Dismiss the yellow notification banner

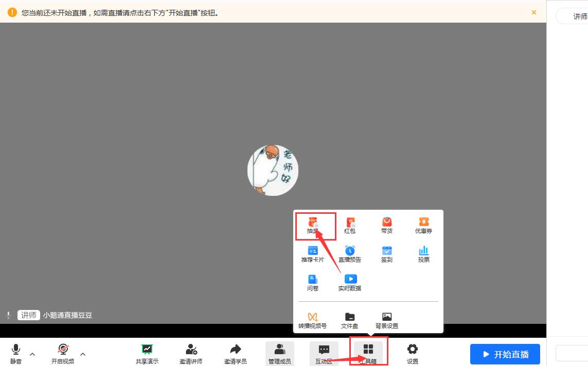click(x=534, y=12)
